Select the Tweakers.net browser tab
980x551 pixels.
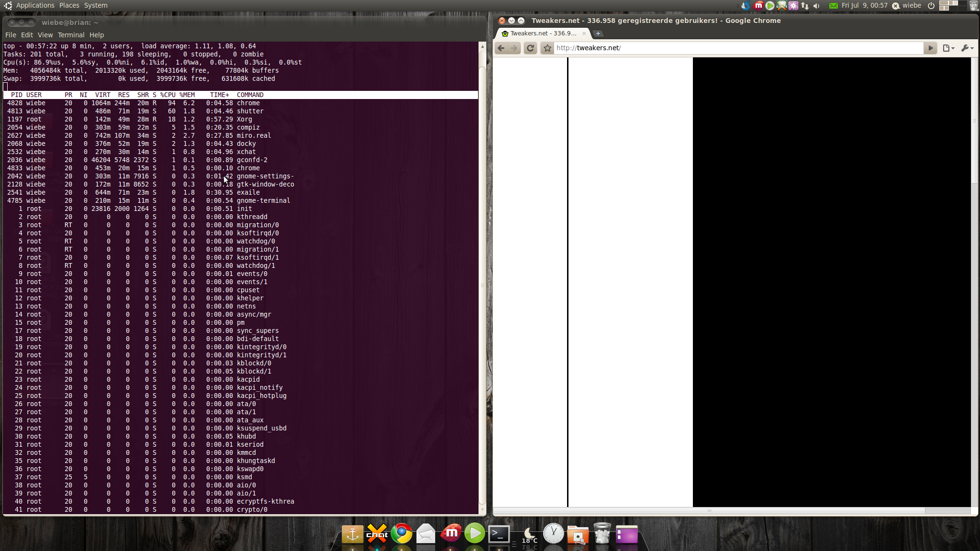tap(543, 33)
